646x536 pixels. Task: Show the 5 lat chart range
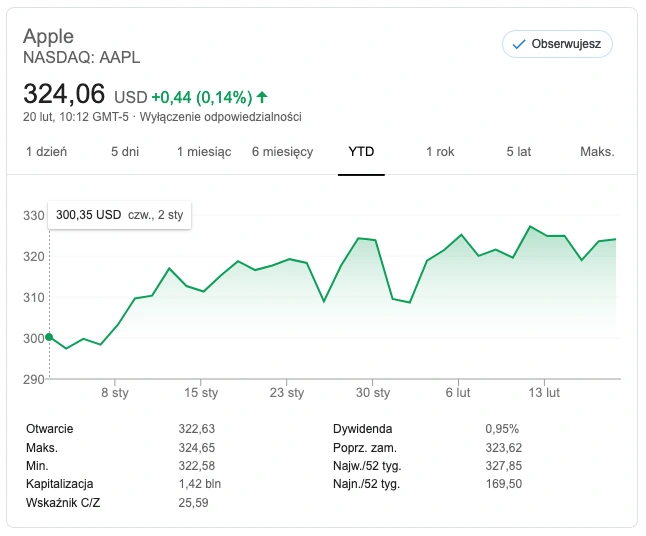point(519,152)
